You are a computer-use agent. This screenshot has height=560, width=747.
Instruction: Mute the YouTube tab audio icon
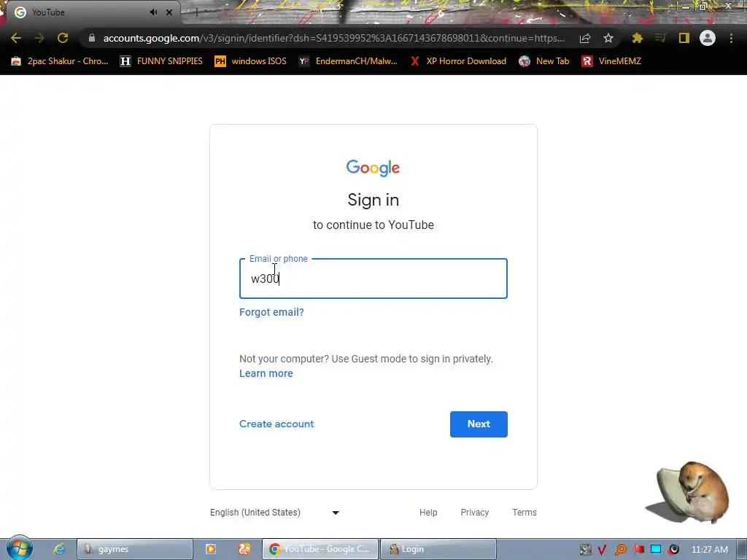(153, 12)
